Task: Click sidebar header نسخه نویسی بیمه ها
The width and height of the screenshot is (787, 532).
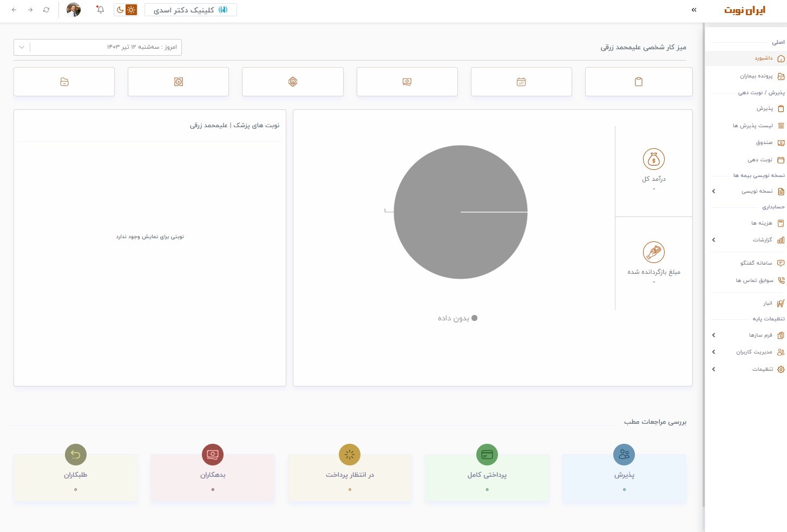Action: 759,175
